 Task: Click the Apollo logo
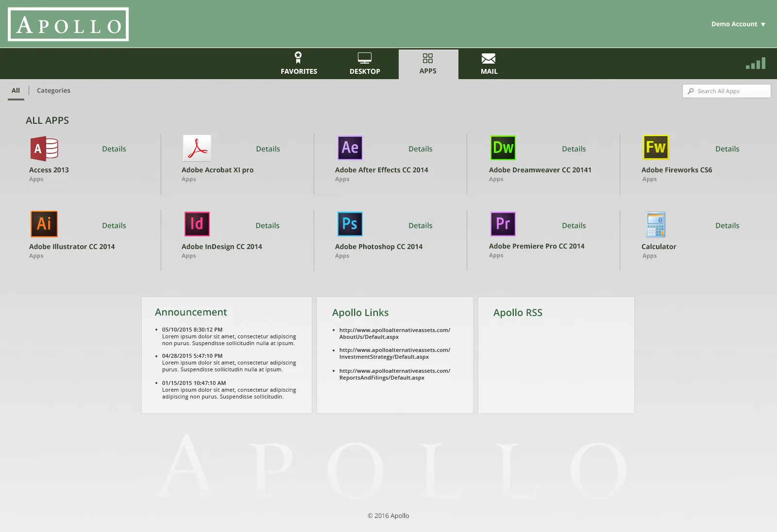pos(68,24)
